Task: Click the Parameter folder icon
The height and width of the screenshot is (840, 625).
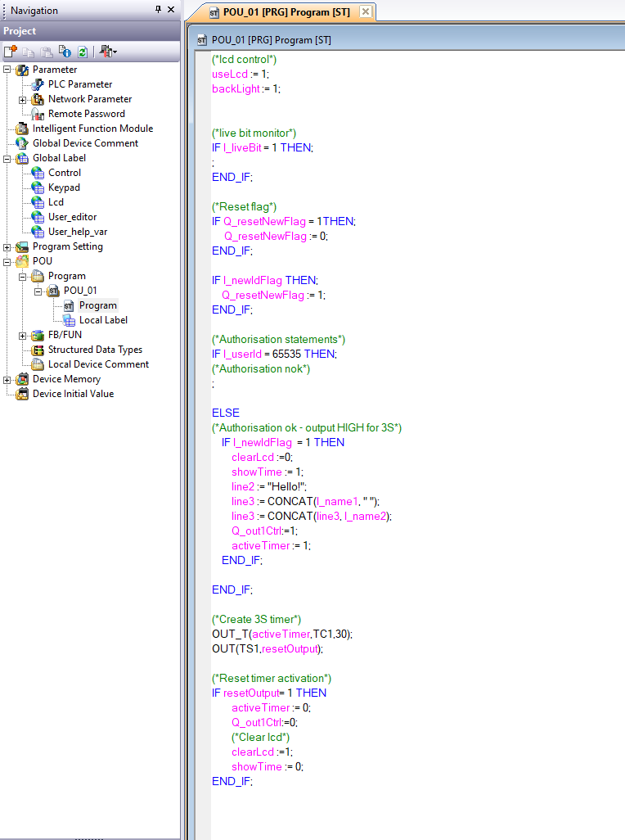Action: pyautogui.click(x=22, y=70)
